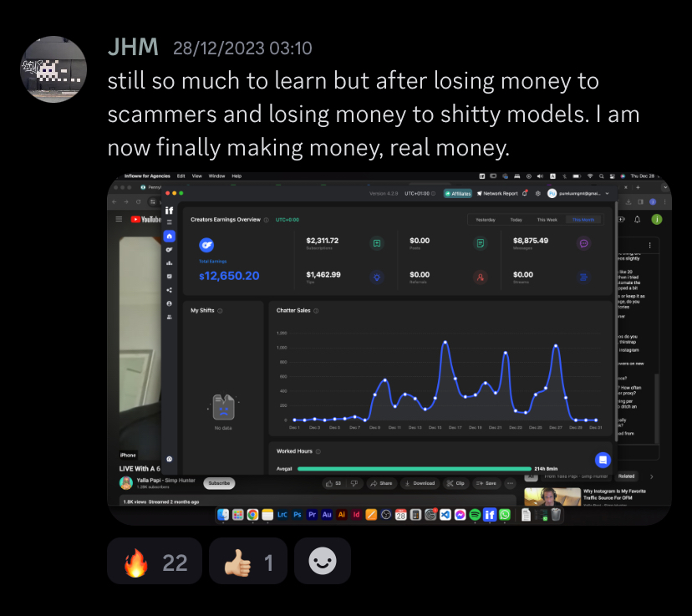Open the YouTube notifications bell
This screenshot has height=616, width=692.
point(638,219)
